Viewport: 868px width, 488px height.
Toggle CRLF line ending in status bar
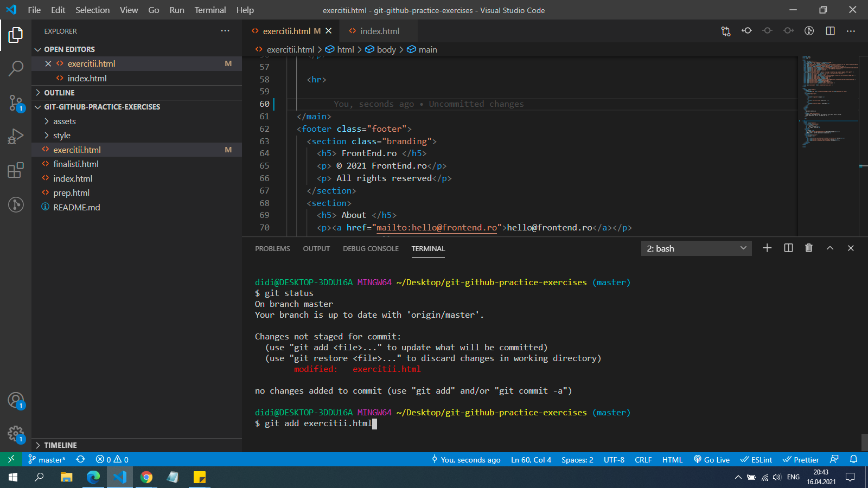(x=643, y=460)
